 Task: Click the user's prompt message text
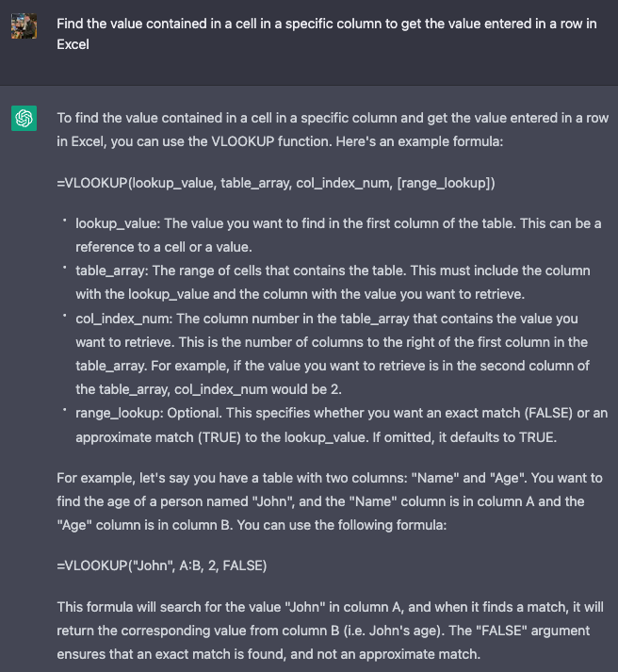326,33
